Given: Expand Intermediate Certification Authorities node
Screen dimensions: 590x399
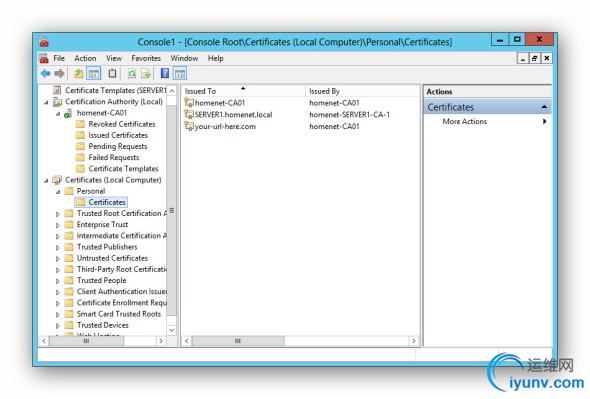Looking at the screenshot, I should 58,236.
